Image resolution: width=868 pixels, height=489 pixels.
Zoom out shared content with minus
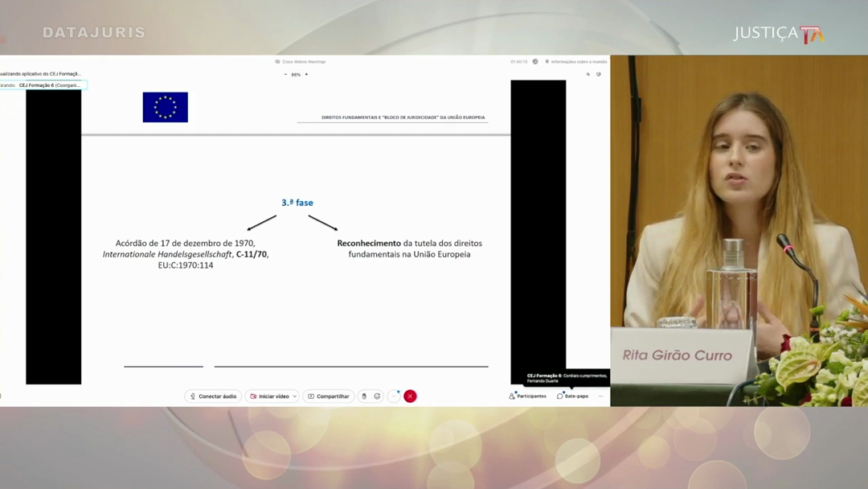click(x=285, y=75)
